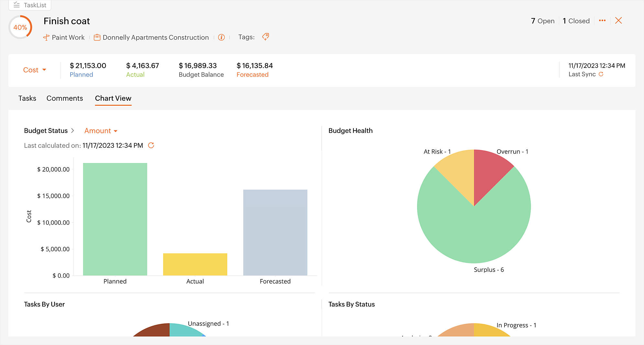Open the Amount dropdown in Budget Status
The width and height of the screenshot is (644, 345).
[x=101, y=131]
